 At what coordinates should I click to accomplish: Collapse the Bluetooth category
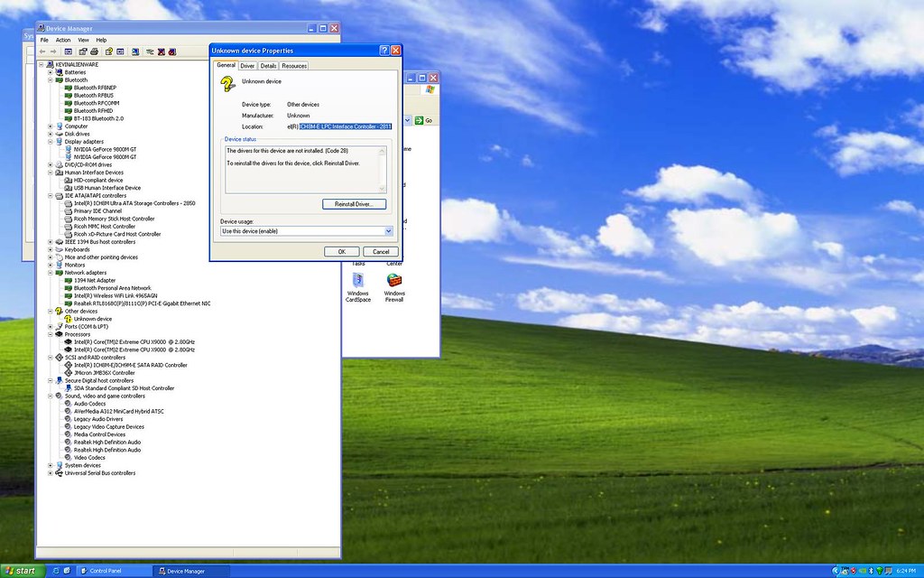coord(51,79)
